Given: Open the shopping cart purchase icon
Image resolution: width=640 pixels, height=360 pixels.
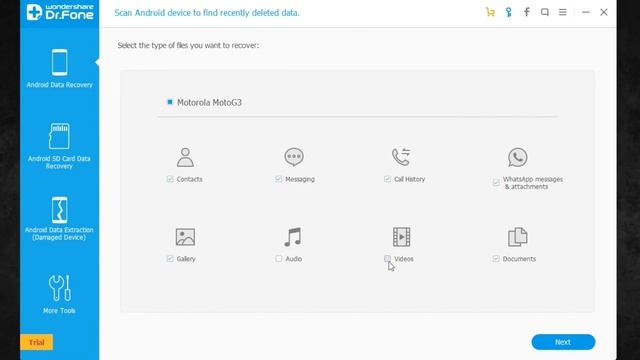Looking at the screenshot, I should 490,12.
